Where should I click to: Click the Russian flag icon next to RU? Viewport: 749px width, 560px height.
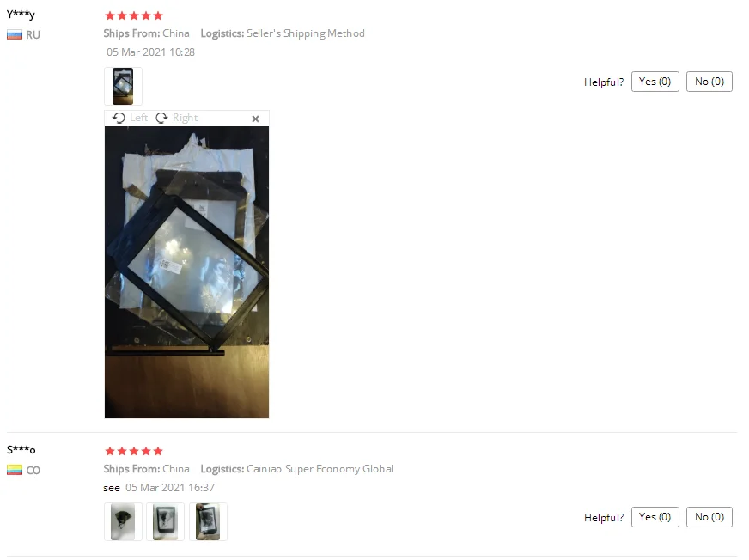[15, 35]
